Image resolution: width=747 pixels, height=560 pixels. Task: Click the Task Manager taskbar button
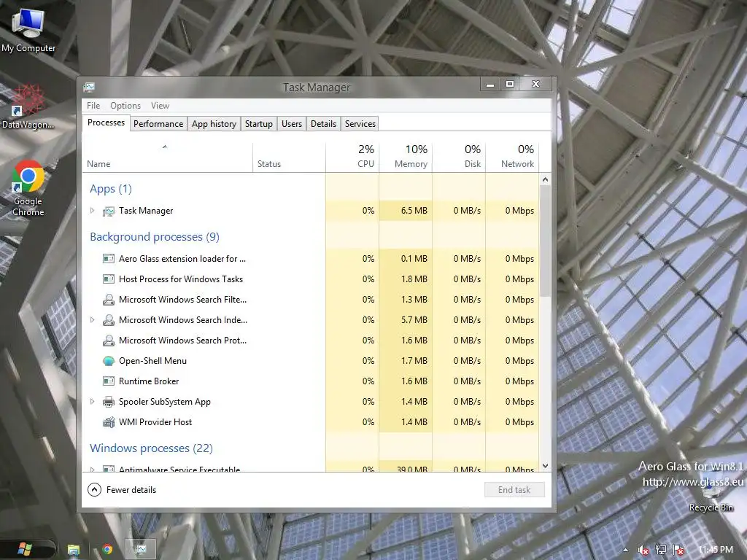pyautogui.click(x=141, y=550)
